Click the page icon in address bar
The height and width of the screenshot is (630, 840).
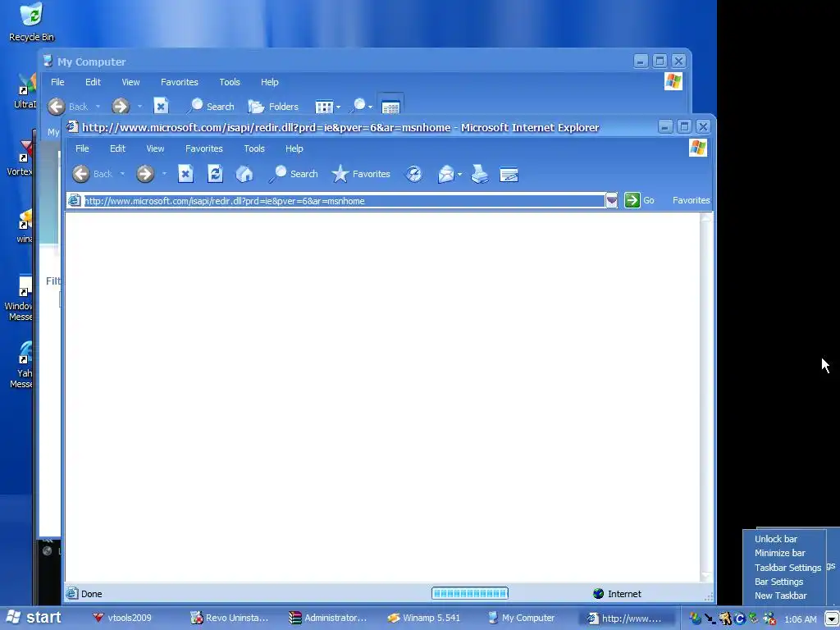(x=75, y=201)
